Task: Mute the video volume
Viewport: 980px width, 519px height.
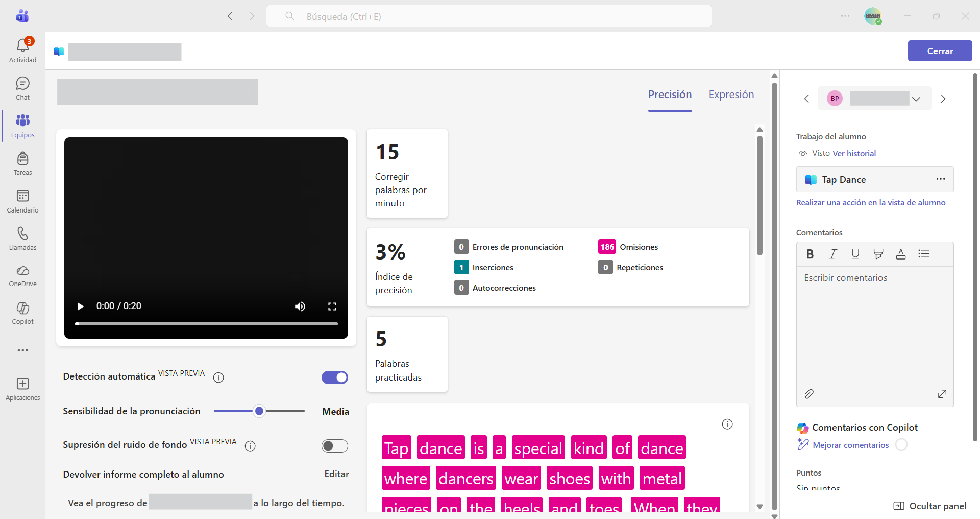Action: click(300, 306)
